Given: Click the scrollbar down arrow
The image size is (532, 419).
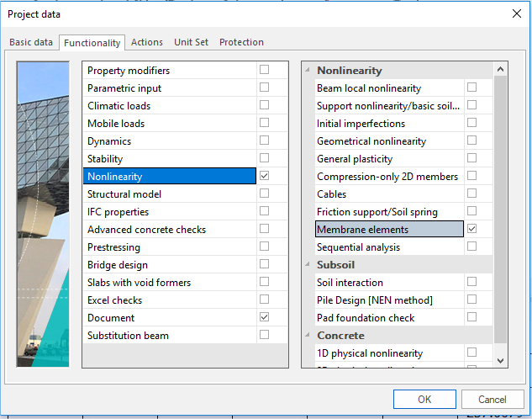Looking at the screenshot, I should coord(501,359).
